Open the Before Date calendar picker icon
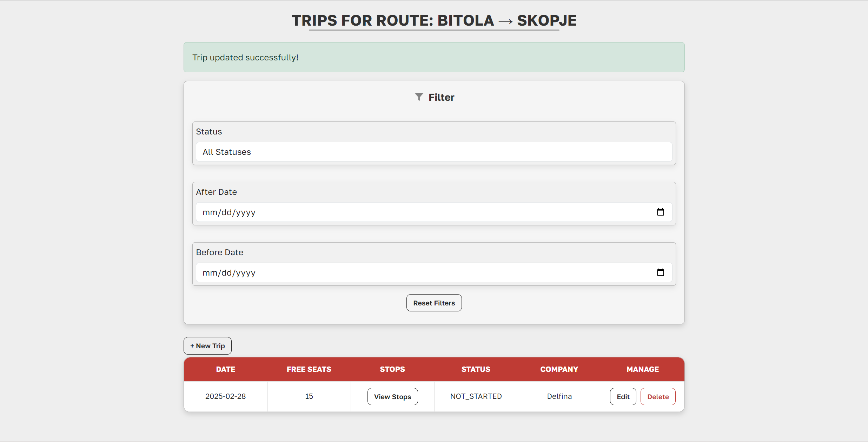This screenshot has height=442, width=868. point(660,272)
